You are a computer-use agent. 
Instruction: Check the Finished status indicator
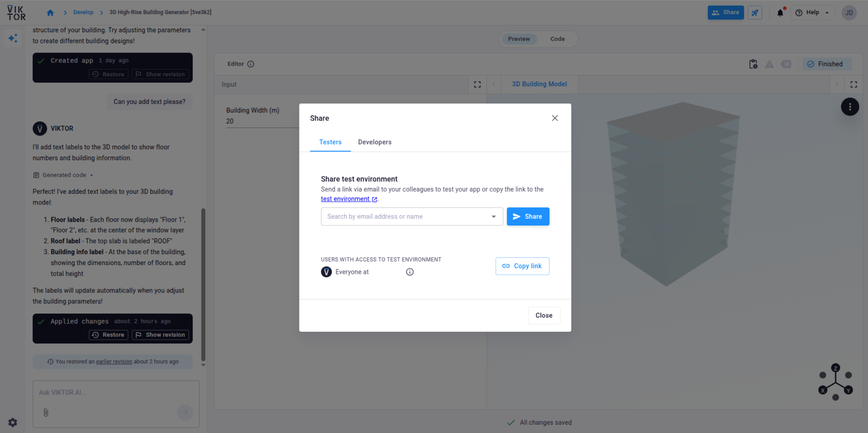[827, 64]
